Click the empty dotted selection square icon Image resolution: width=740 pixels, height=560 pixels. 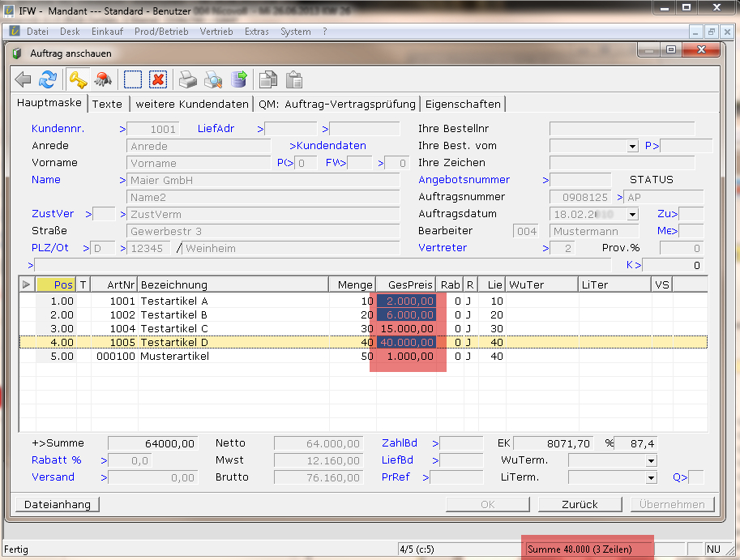(x=133, y=79)
